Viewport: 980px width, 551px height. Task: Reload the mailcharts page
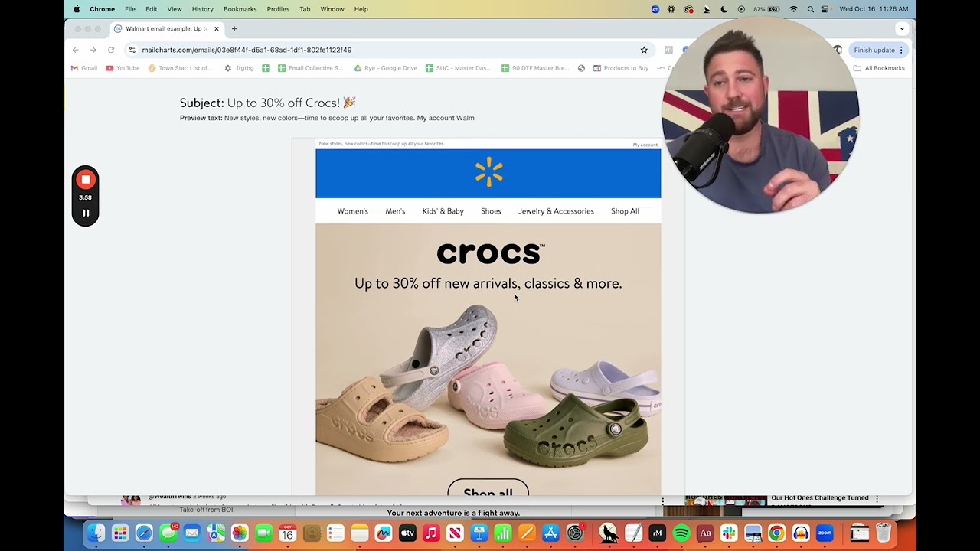pyautogui.click(x=111, y=50)
